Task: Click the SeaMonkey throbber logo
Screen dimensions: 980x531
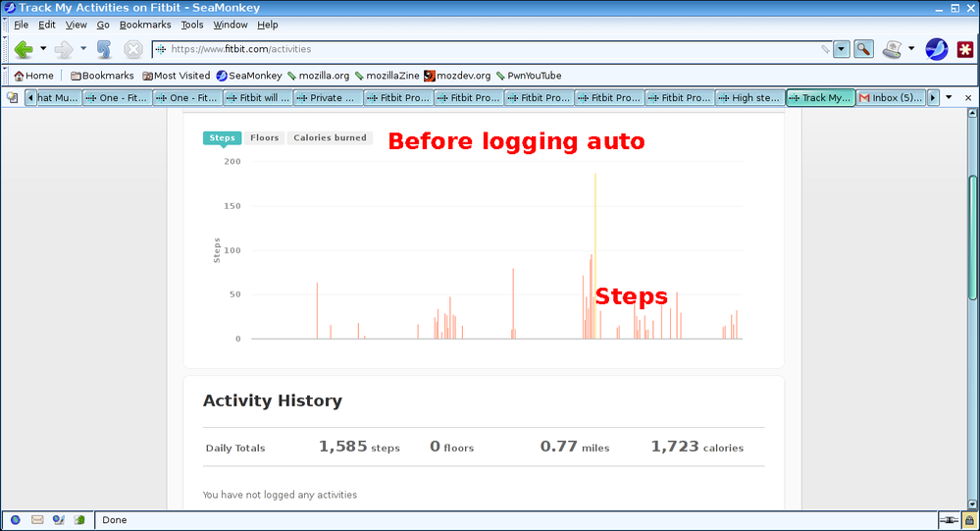Action: (936, 49)
